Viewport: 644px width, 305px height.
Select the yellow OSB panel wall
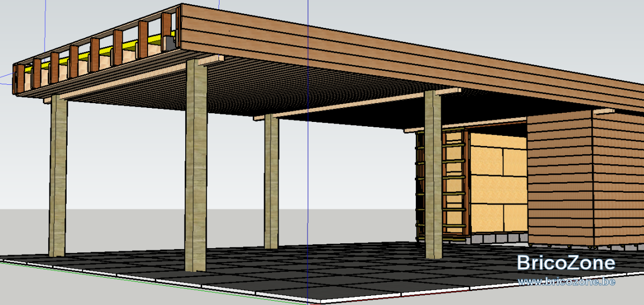pos(498,184)
